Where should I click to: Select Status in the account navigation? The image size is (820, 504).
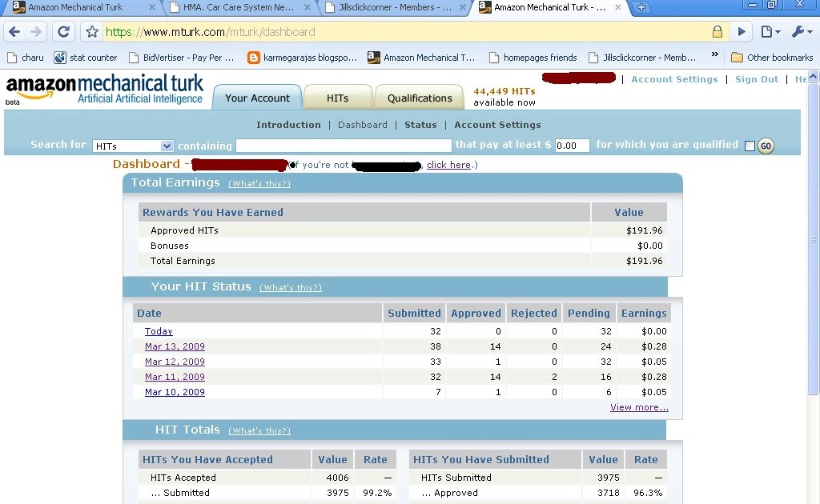[421, 125]
